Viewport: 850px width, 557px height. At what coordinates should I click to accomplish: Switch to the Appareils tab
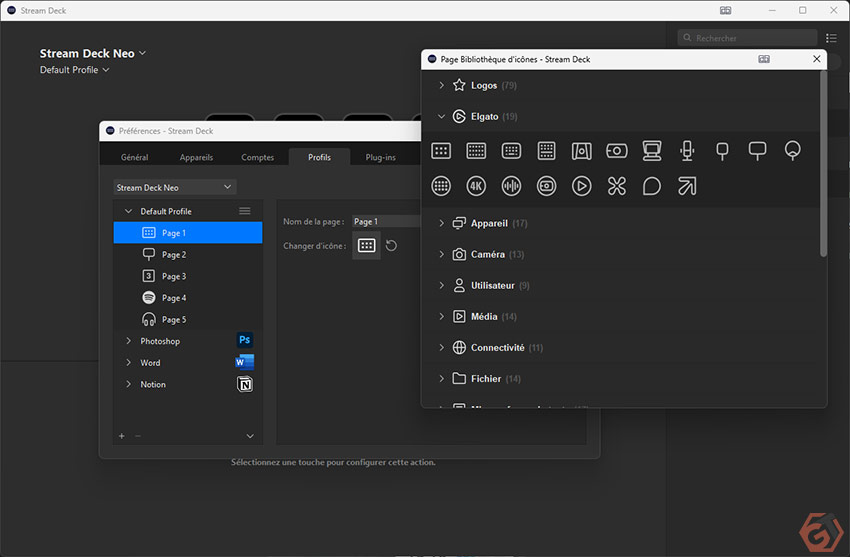click(x=196, y=157)
